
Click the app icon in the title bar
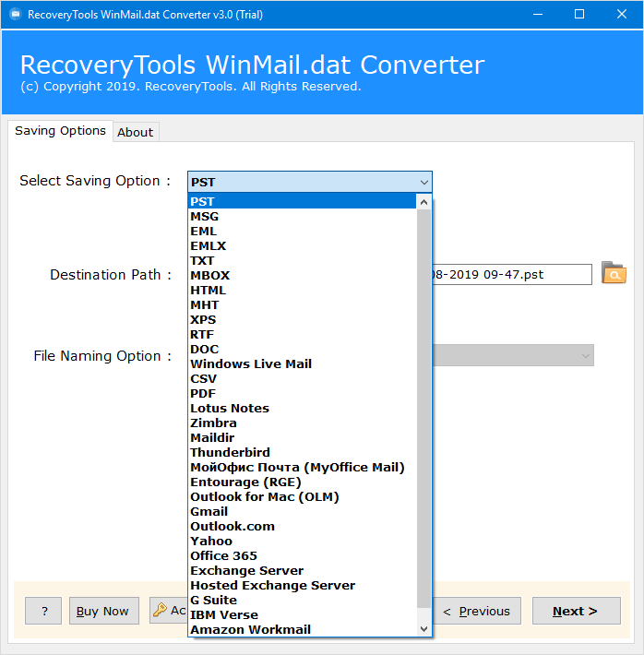coord(16,15)
